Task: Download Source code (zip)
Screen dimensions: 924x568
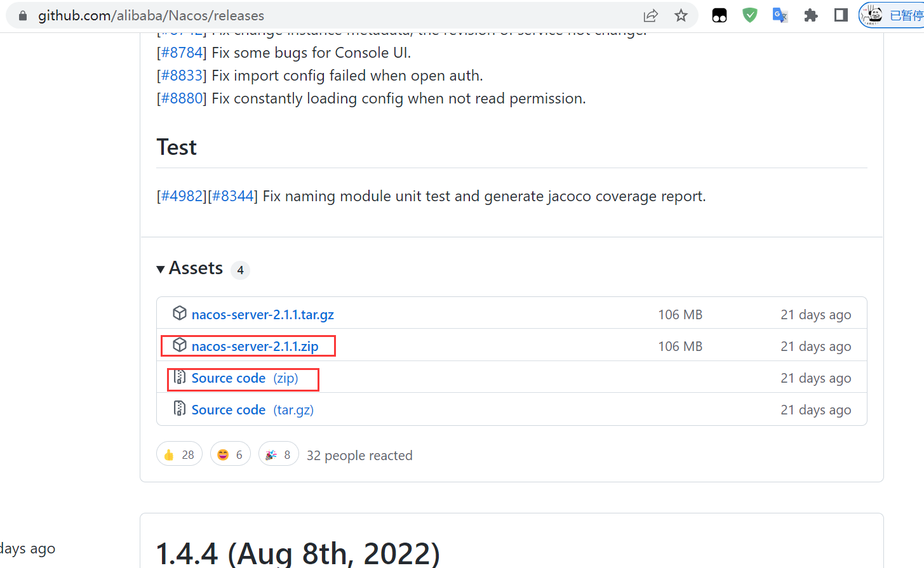Action: (x=244, y=378)
